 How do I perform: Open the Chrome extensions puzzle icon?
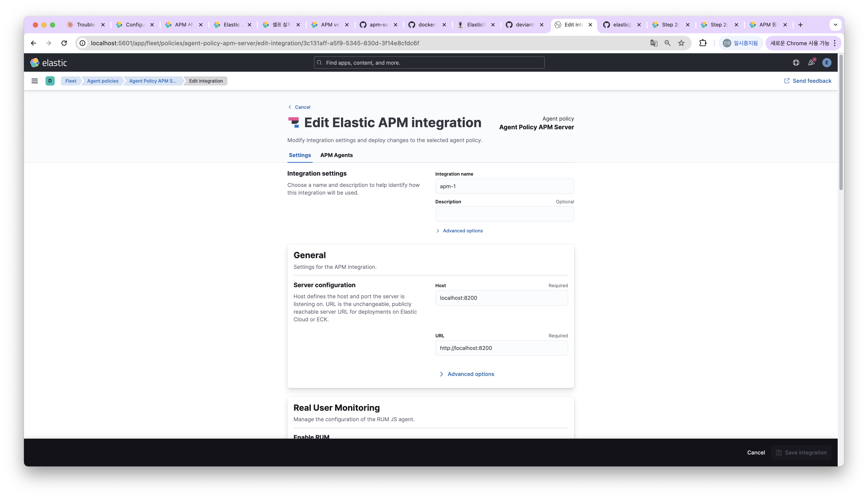(703, 43)
